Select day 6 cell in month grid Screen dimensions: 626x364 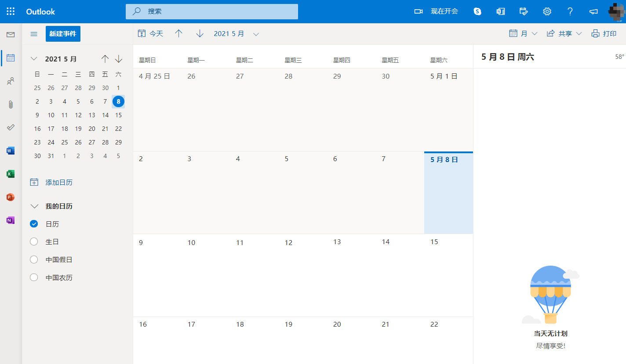pyautogui.click(x=351, y=193)
